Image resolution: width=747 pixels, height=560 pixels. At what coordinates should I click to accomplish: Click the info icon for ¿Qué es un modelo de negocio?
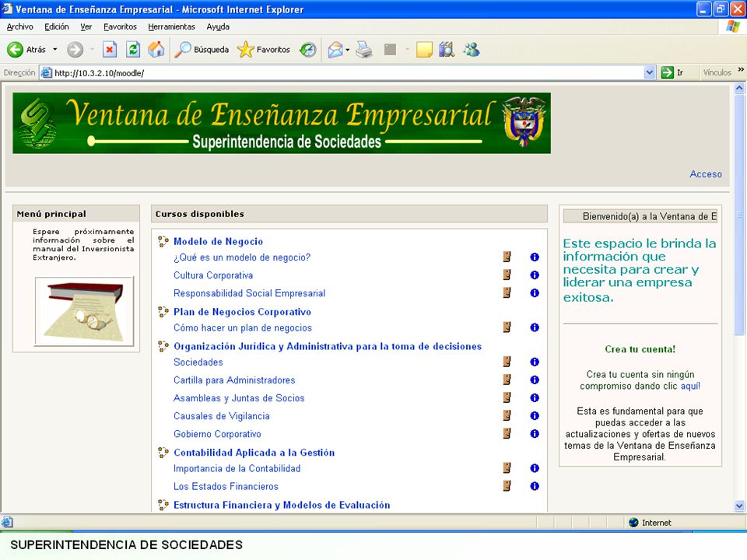click(535, 257)
